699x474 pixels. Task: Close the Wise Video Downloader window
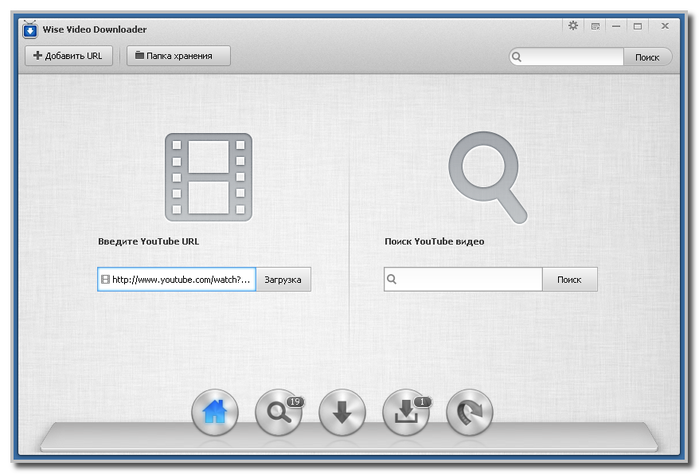point(665,26)
